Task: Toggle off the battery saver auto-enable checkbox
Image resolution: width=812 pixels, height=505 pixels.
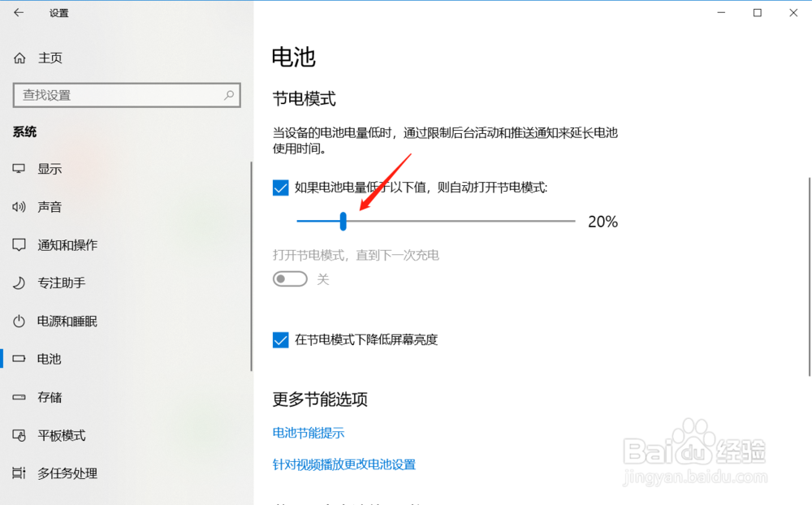Action: pos(280,188)
